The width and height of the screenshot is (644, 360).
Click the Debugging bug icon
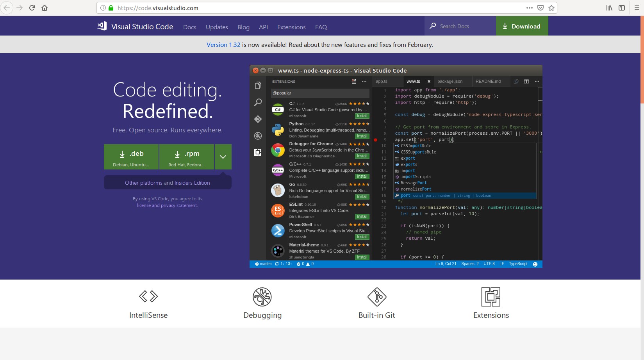click(262, 297)
